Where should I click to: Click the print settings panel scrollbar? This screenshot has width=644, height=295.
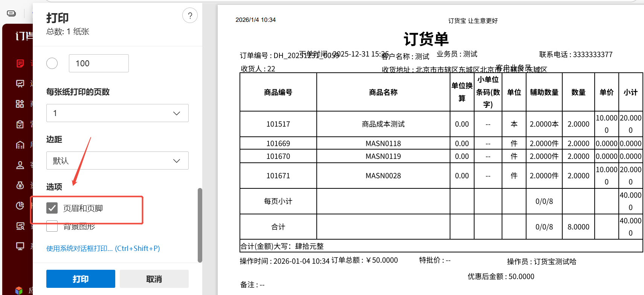[200, 225]
